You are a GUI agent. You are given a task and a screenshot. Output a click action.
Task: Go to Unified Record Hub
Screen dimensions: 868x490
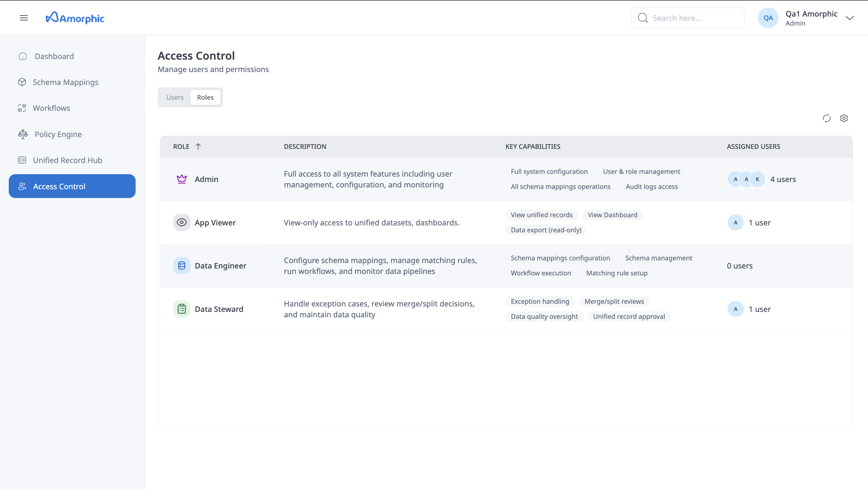(68, 160)
